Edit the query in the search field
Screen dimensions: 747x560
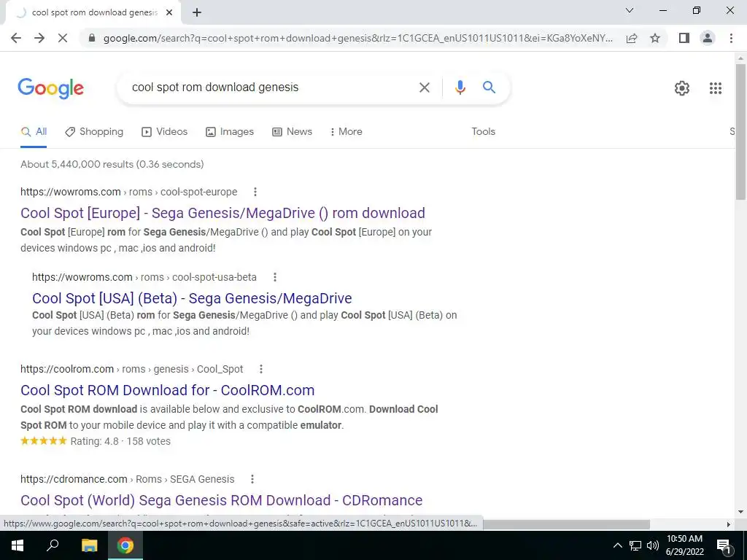point(269,87)
